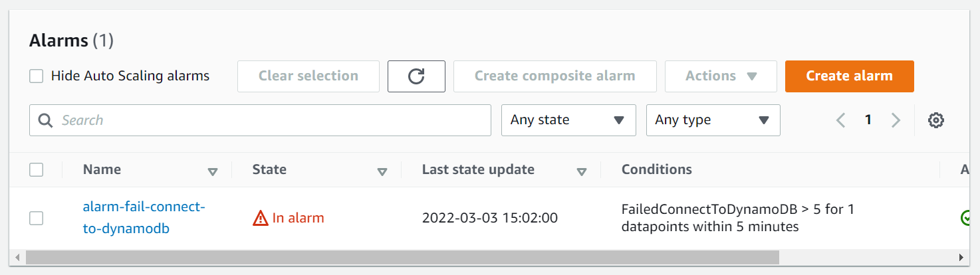Screen dimensions: 980x275
Task: Toggle the select-all alarms header checkbox
Action: pos(37,170)
